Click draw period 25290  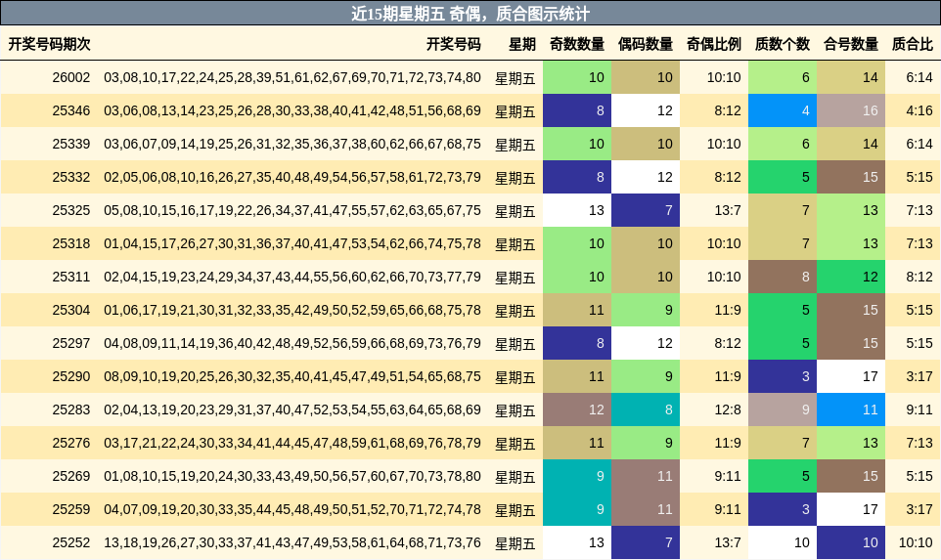pos(70,376)
